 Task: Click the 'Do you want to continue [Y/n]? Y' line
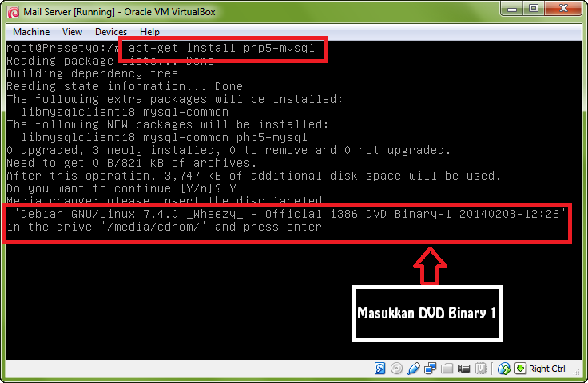pos(121,188)
